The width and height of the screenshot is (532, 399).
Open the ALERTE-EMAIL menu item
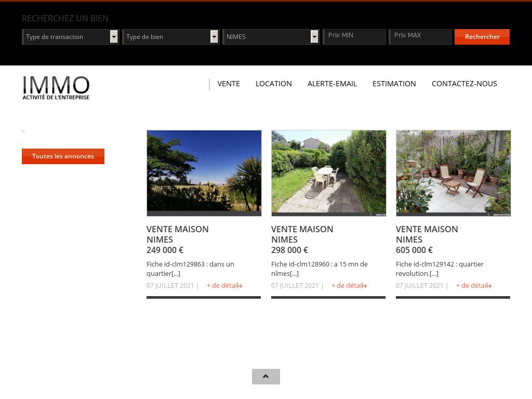point(332,84)
